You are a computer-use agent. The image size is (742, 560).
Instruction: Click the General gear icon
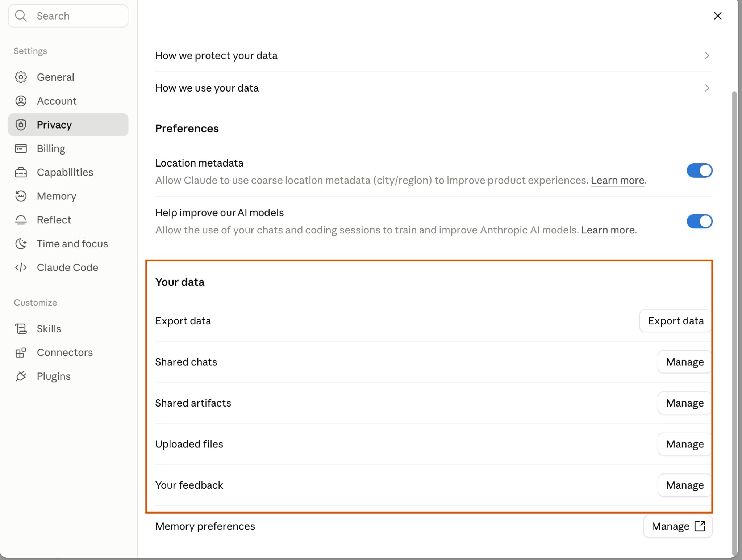(21, 77)
